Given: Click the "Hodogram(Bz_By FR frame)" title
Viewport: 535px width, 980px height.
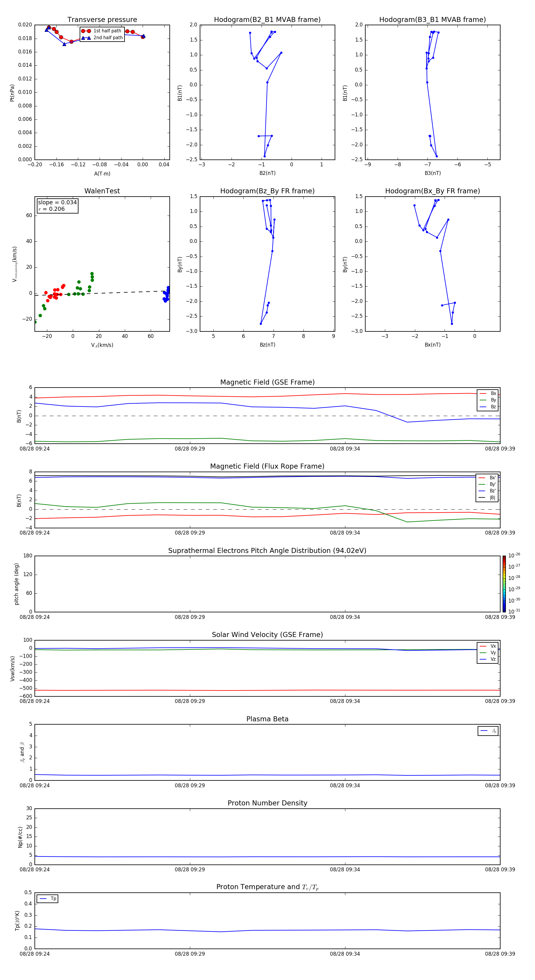Looking at the screenshot, I should click(267, 191).
